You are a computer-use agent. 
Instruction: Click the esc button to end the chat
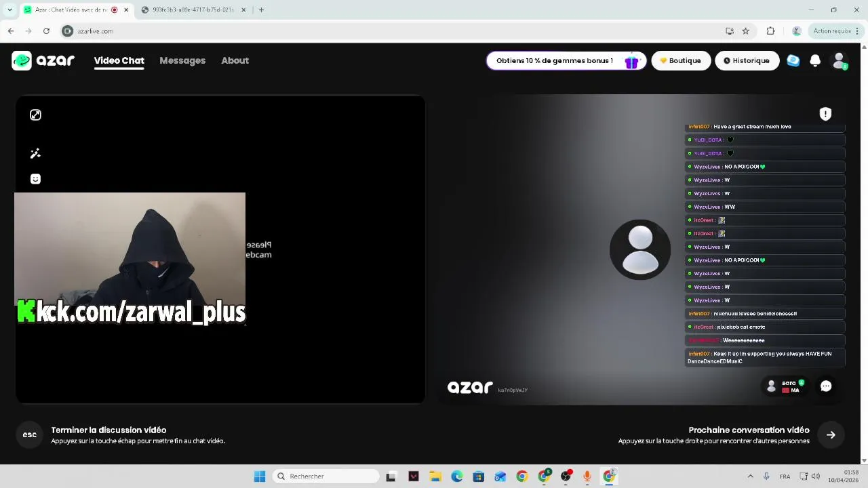tap(30, 434)
